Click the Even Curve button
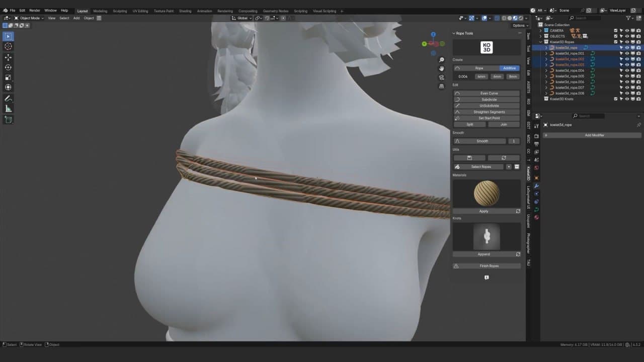This screenshot has height=362, width=644. (x=487, y=94)
